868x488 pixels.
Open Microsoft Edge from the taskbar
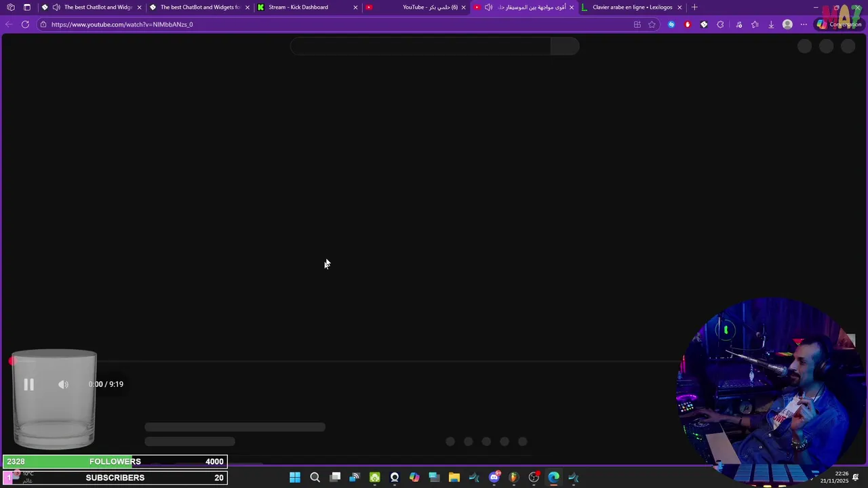click(554, 477)
